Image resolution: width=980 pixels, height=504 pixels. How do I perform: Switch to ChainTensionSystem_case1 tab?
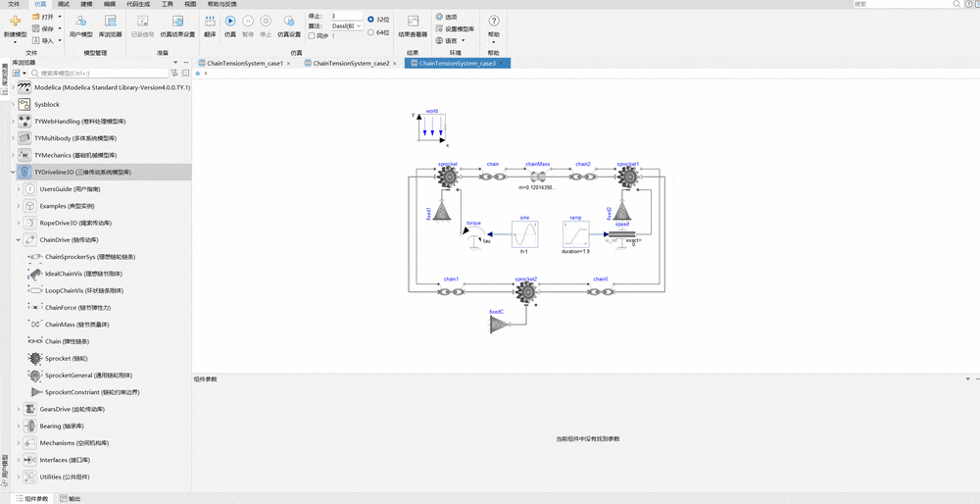coord(245,63)
